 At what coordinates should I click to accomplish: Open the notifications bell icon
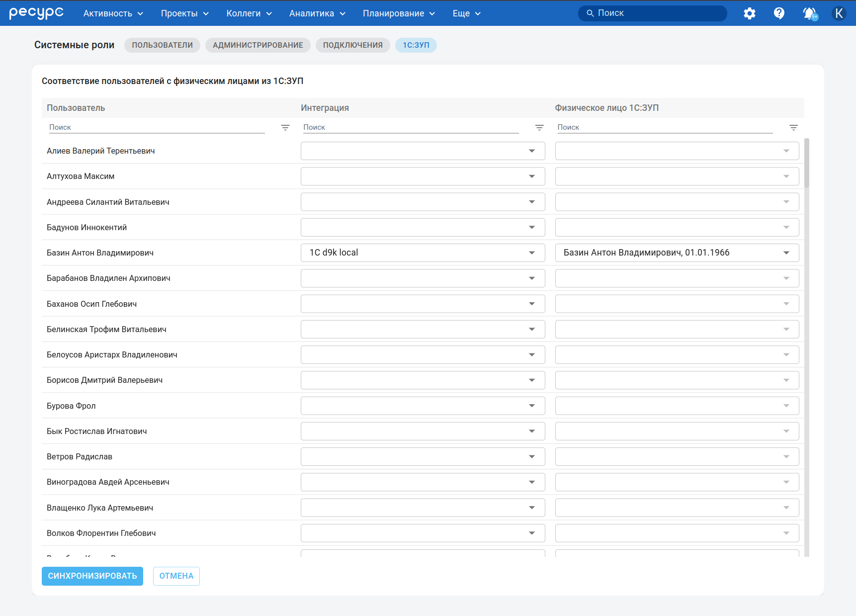pyautogui.click(x=810, y=13)
